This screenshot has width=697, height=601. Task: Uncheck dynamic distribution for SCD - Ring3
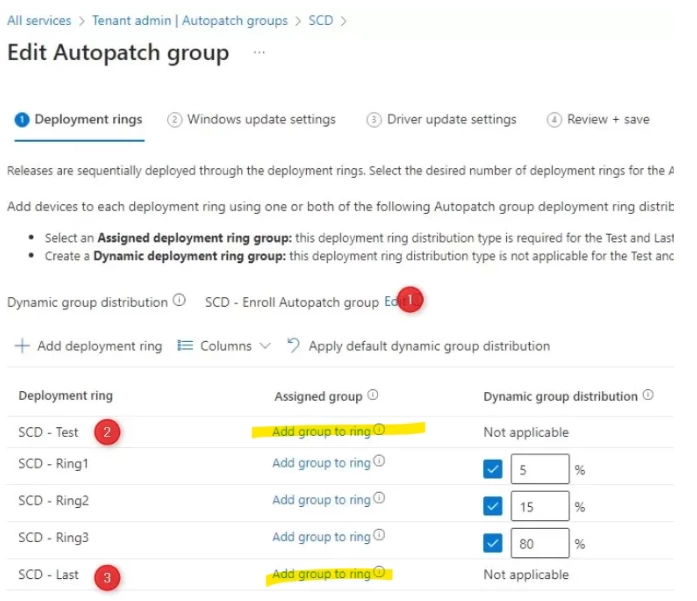click(x=493, y=543)
